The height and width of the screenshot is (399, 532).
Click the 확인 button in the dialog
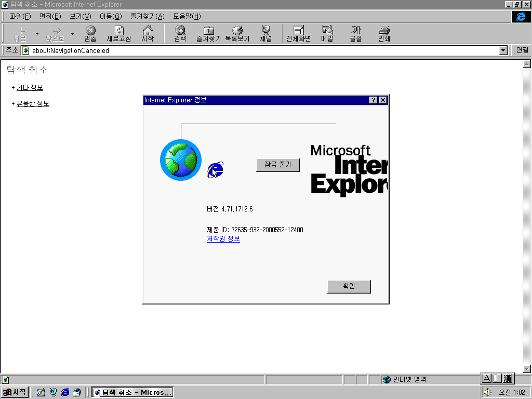click(349, 286)
